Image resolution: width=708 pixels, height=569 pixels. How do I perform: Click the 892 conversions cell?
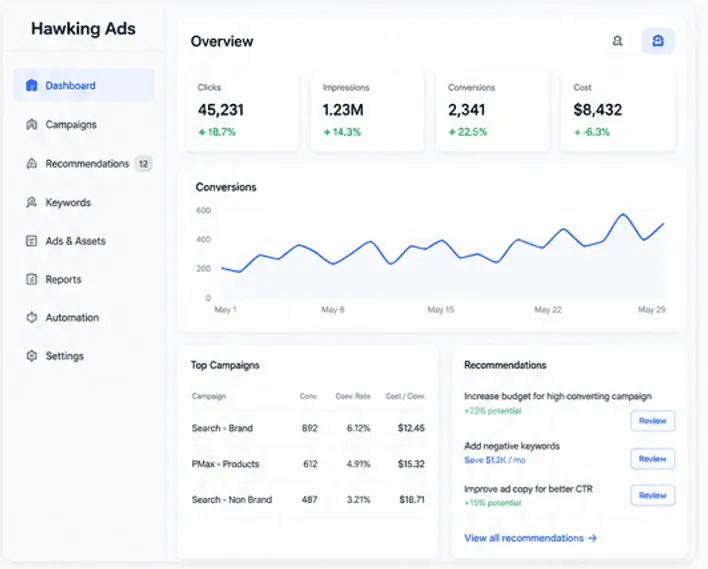(x=310, y=428)
